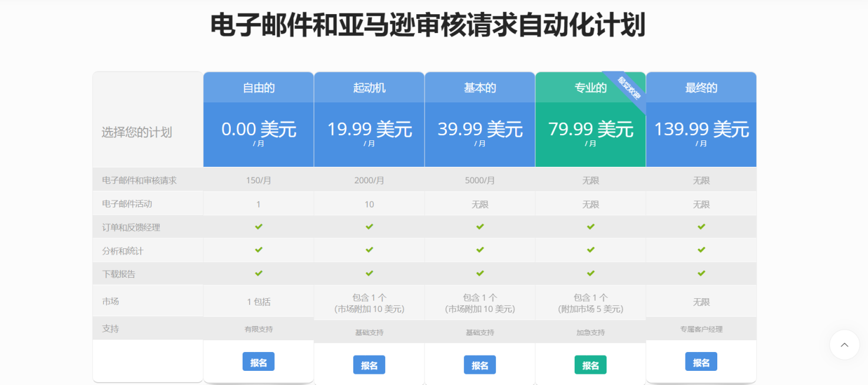Click the 最受欢迎 ribbon on 专业的 plan
868x385 pixels.
pos(628,88)
